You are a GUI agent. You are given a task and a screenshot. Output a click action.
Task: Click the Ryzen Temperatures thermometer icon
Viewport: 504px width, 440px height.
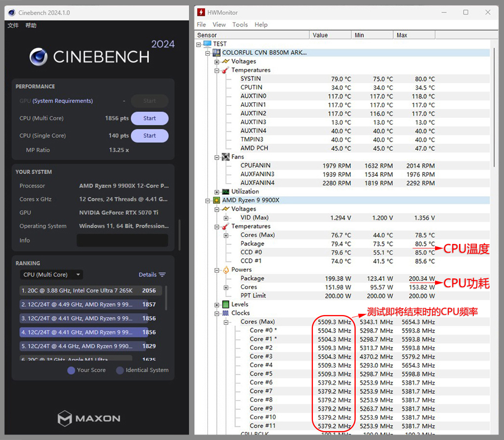click(225, 226)
